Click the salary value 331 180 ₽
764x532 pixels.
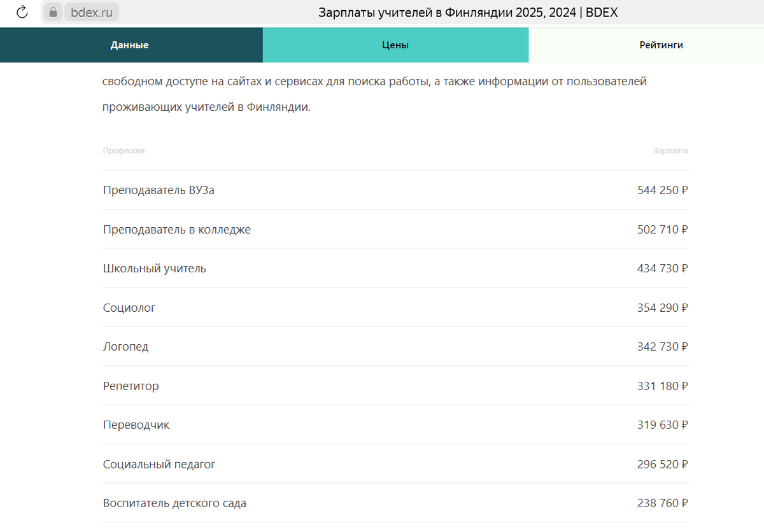click(663, 386)
